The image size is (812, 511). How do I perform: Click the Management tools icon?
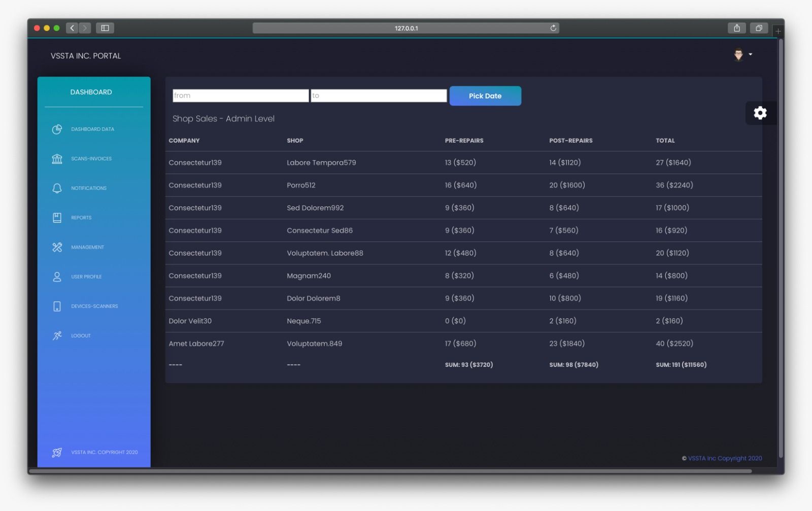click(x=57, y=247)
